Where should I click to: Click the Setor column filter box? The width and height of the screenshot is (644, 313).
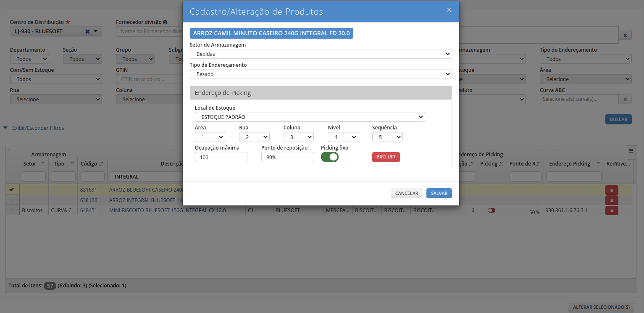tap(34, 176)
